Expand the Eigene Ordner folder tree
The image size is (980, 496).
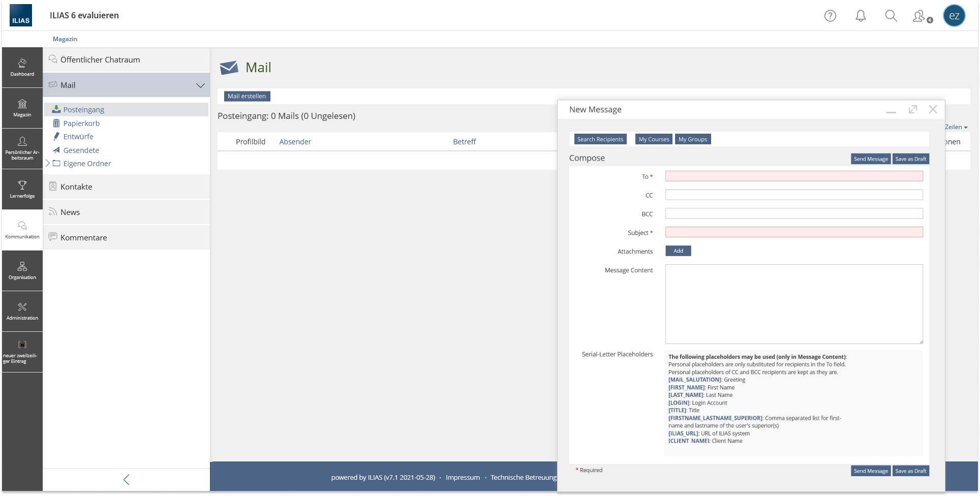pos(48,163)
